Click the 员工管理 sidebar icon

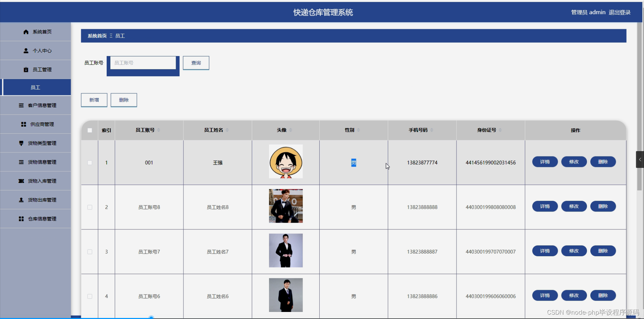click(26, 70)
